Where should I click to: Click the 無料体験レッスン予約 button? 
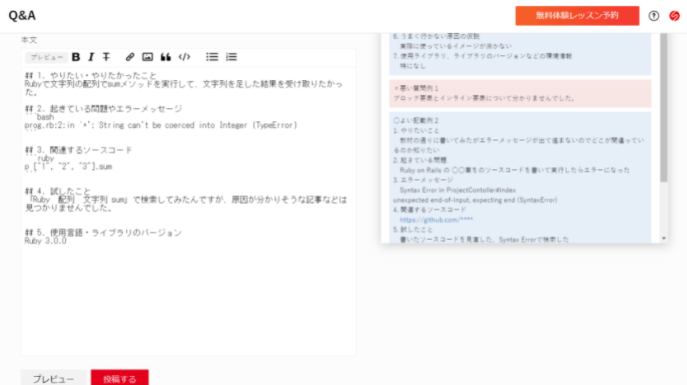pos(577,16)
